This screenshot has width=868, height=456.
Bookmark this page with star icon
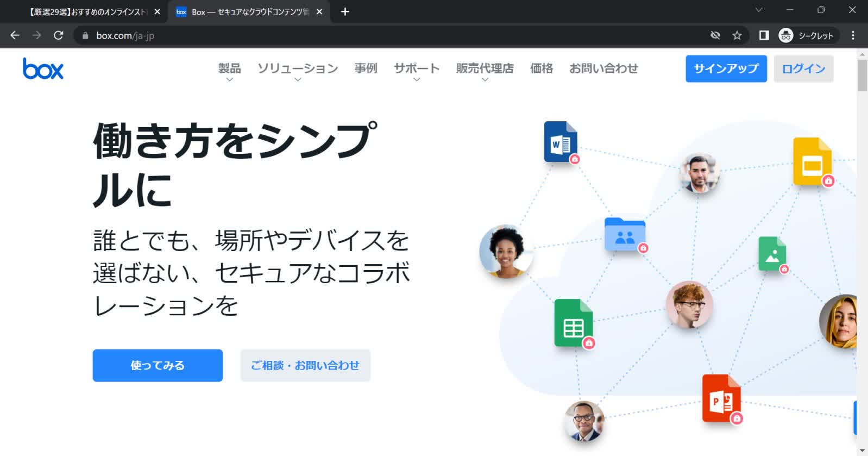737,35
